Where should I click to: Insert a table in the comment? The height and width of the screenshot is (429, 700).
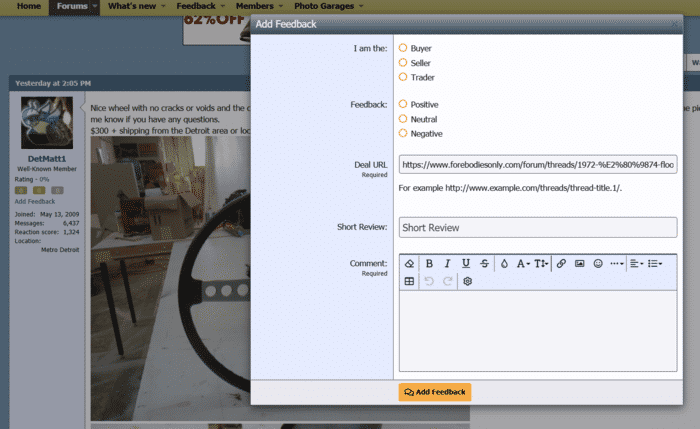coord(408,282)
